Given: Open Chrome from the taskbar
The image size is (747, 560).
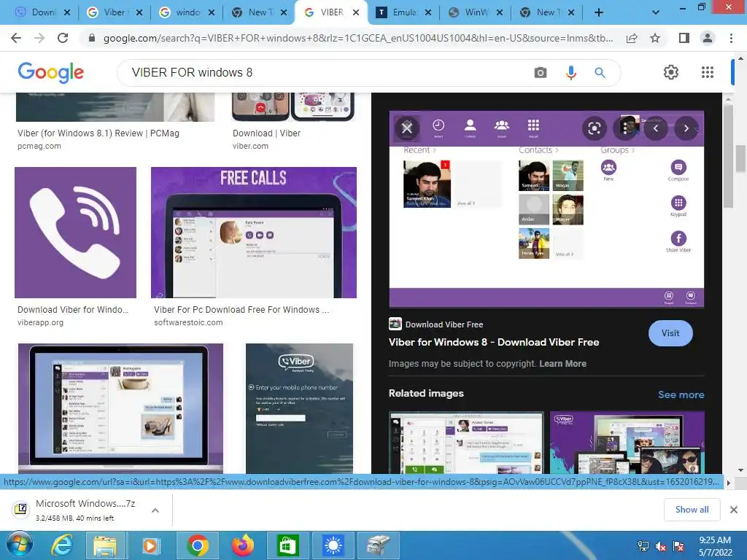Looking at the screenshot, I should pyautogui.click(x=197, y=545).
